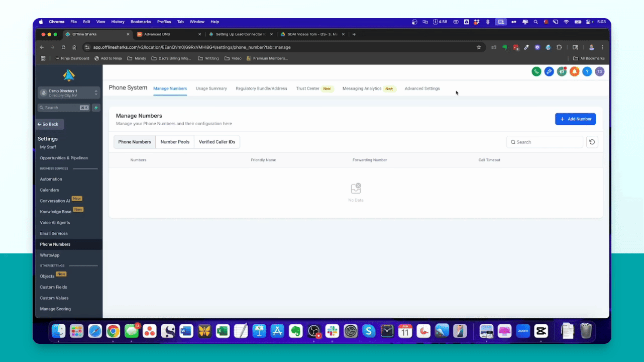This screenshot has height=362, width=644.
Task: Click the green lightning quick actions icon
Action: [x=96, y=108]
